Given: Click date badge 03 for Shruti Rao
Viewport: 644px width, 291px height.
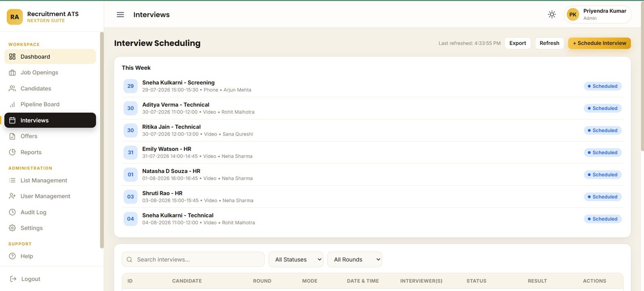Looking at the screenshot, I should point(130,197).
